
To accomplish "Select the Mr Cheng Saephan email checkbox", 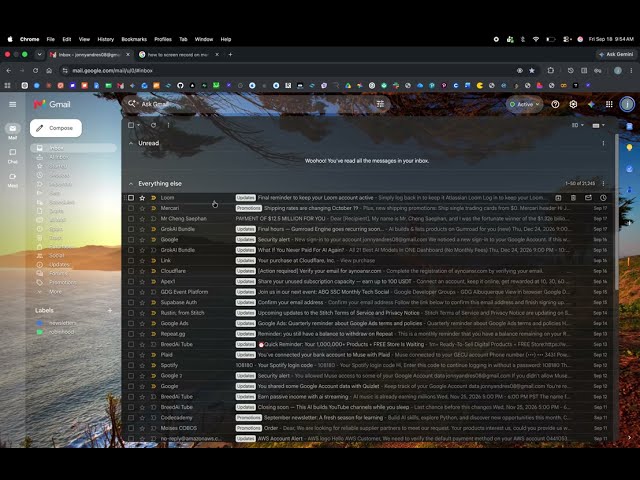I will coord(131,219).
